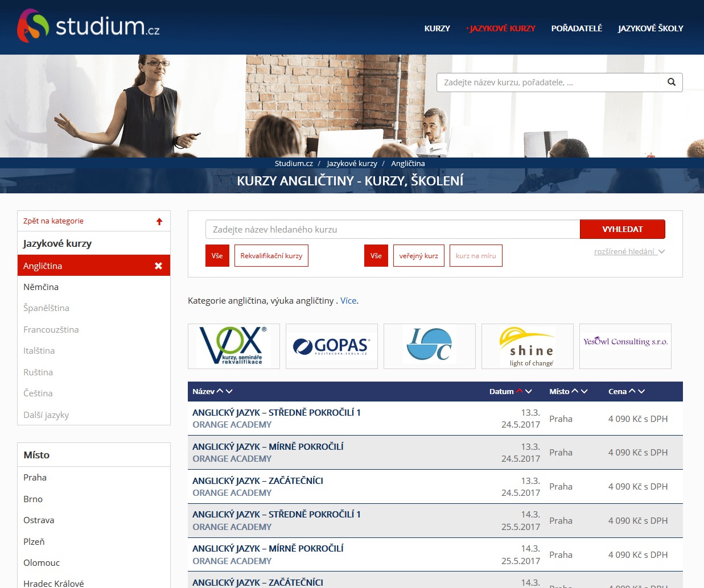Click the VYHLEDAT button
The image size is (704, 588).
click(623, 229)
